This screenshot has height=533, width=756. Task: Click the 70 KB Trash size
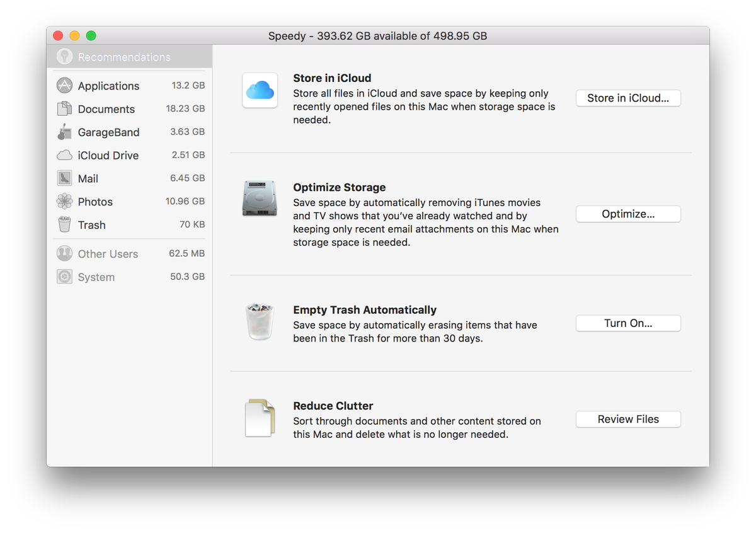coord(192,224)
